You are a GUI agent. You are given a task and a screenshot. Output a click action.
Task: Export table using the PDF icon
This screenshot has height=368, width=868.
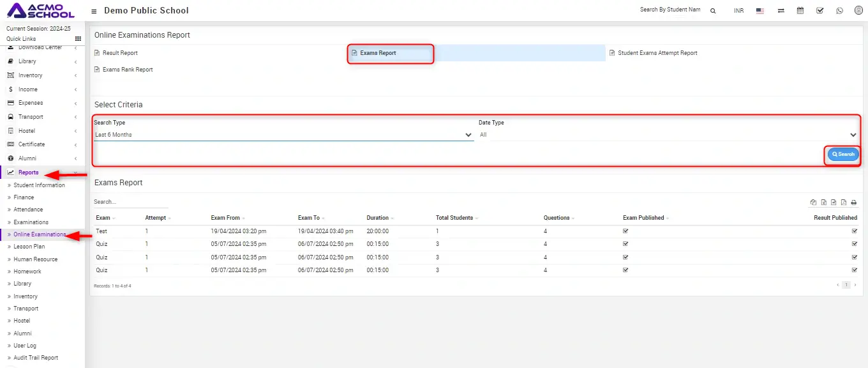(x=844, y=203)
